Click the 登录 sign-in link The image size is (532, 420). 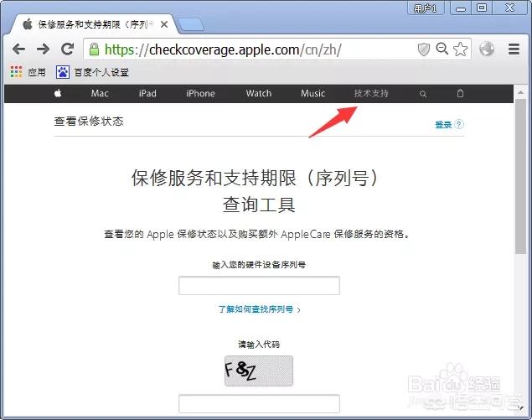point(443,125)
